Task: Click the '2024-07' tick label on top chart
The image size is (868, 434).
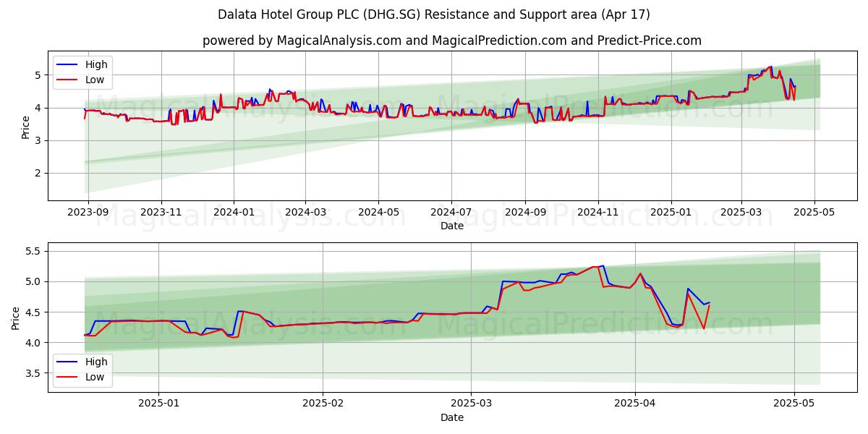Action: [x=451, y=212]
